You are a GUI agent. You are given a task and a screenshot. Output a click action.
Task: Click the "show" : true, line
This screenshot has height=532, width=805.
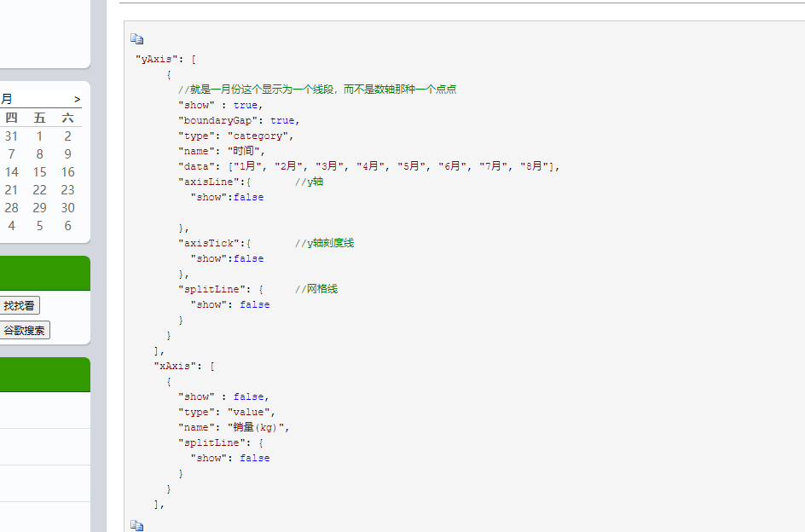(220, 105)
